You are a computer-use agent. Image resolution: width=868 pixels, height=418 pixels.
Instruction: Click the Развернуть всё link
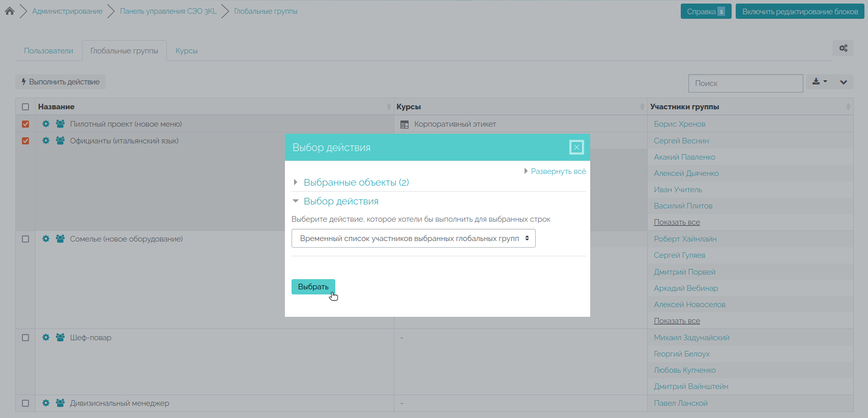coord(558,171)
